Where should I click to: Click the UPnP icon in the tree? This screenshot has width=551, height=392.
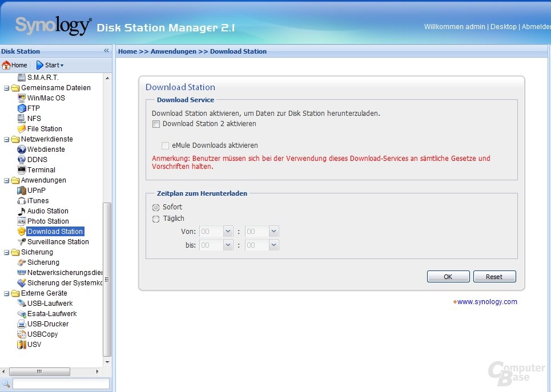coord(22,191)
